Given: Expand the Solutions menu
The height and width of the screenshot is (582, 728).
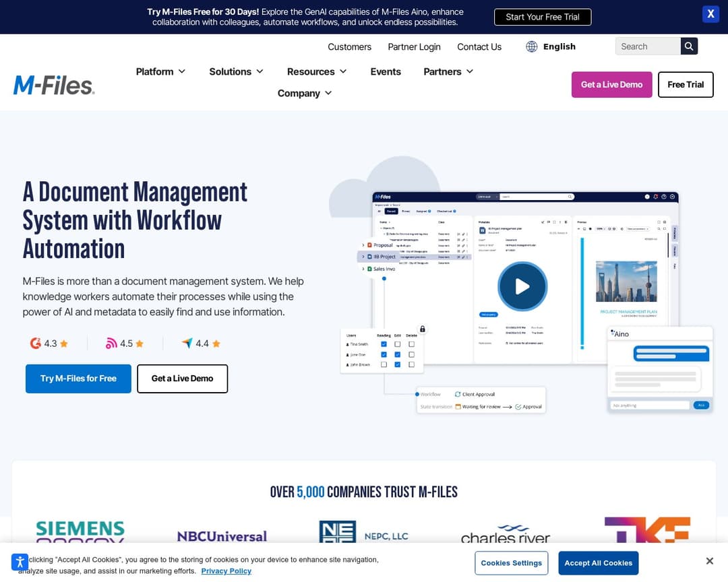Looking at the screenshot, I should [x=237, y=71].
